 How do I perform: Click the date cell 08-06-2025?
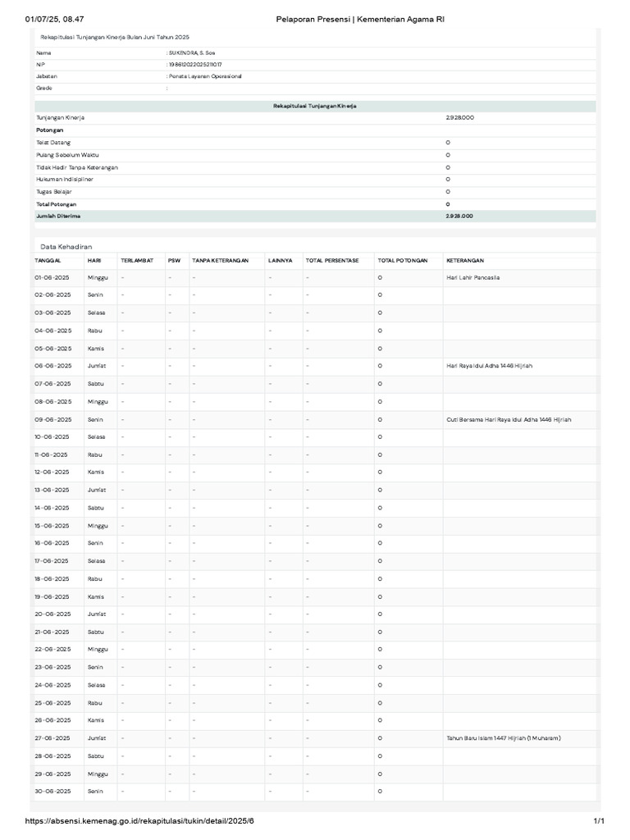[x=53, y=402]
